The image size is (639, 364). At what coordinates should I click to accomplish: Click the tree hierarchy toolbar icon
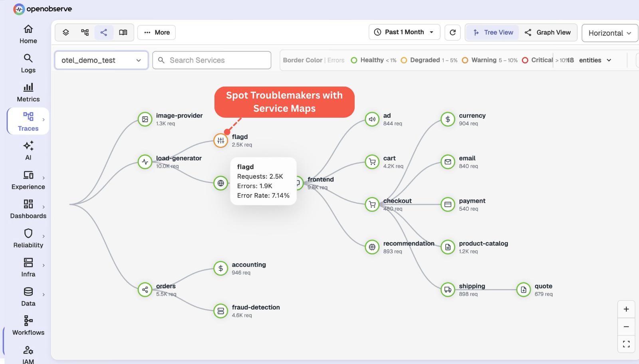(x=85, y=32)
